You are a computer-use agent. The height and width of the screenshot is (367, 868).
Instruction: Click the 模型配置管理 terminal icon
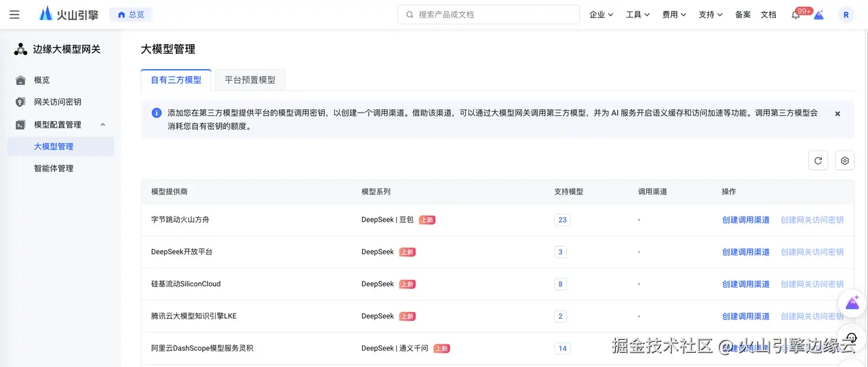point(20,125)
